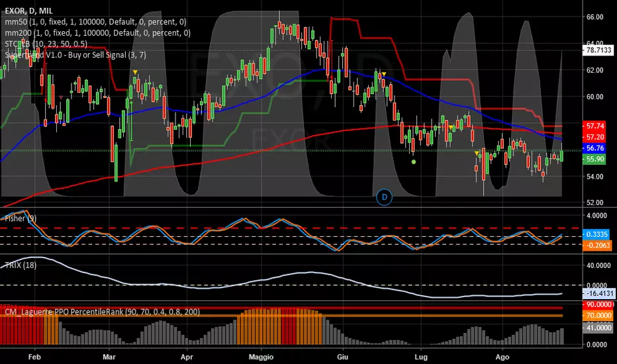Click the red 57.74 price tag
This screenshot has height=364, width=617.
pos(594,126)
